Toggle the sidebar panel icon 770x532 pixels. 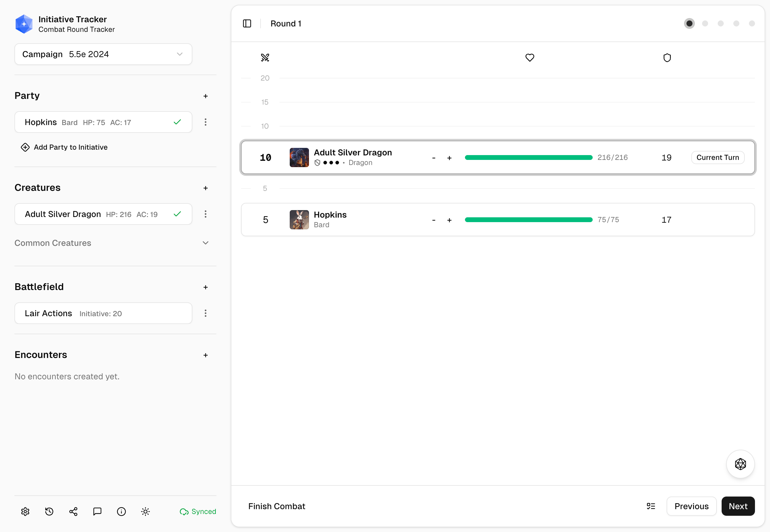click(247, 24)
